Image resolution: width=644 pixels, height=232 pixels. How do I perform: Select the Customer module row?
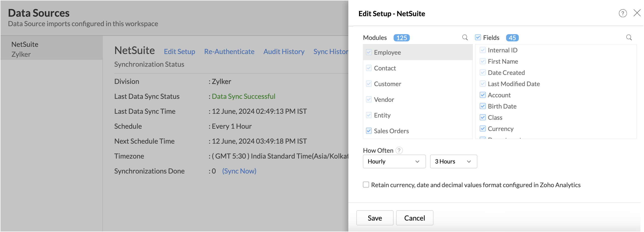pos(417,84)
